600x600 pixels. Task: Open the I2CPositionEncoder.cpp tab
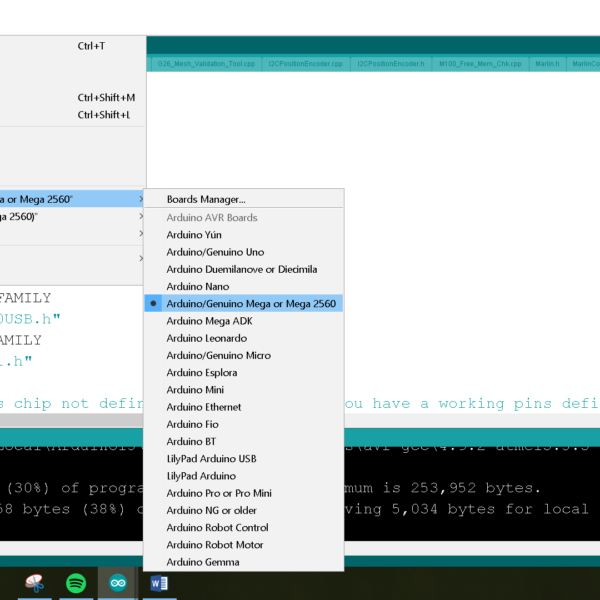[x=305, y=64]
